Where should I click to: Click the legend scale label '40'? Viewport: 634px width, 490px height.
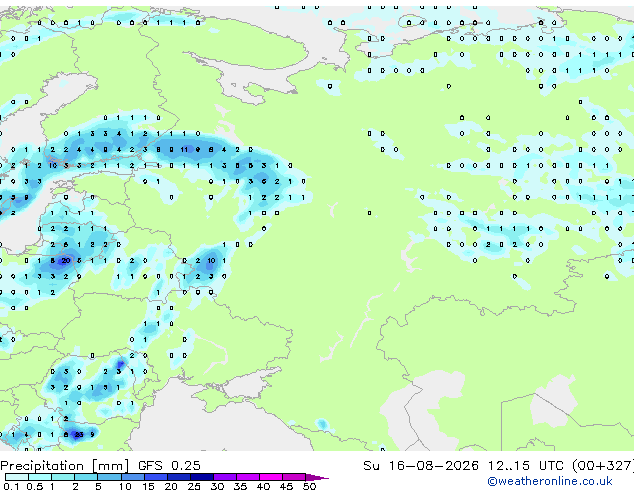click(x=263, y=486)
